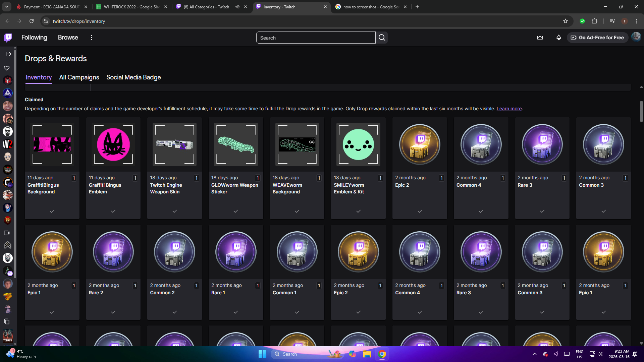Screen dimensions: 644x362
Task: Click the GraffitiBingus Background drop thumbnail
Action: click(x=52, y=144)
